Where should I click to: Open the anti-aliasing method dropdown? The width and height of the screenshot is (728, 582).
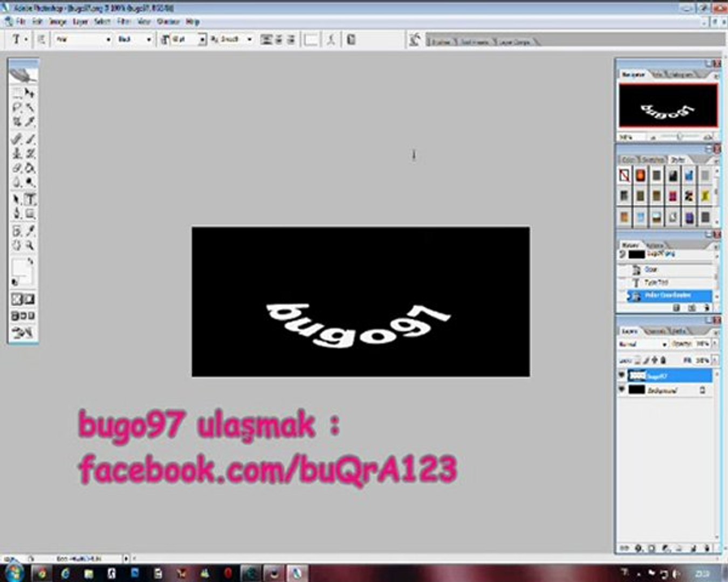click(x=249, y=39)
